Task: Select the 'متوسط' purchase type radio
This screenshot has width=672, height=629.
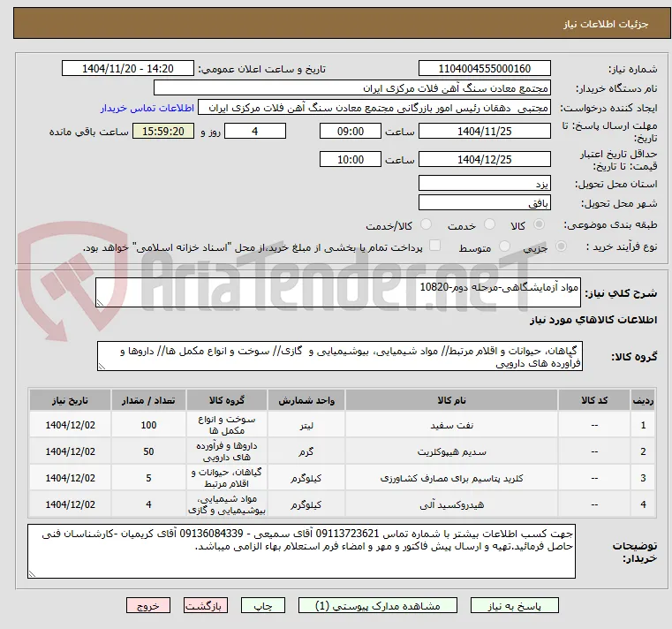Action: tap(504, 246)
